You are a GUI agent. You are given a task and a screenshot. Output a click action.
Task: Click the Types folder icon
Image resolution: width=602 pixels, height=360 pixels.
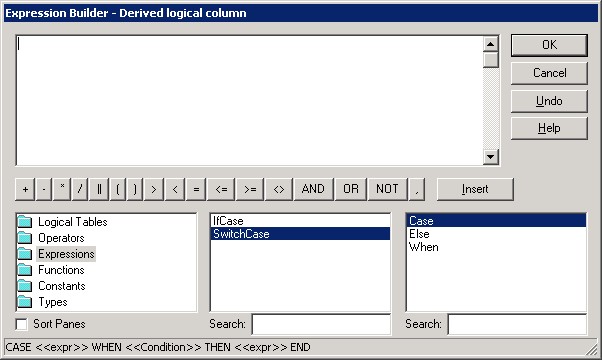[25, 302]
